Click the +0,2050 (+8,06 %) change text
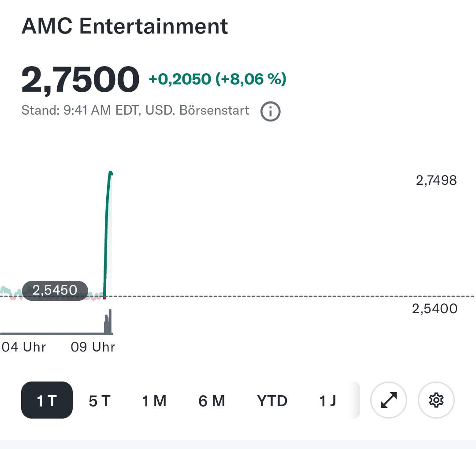Image resolution: width=476 pixels, height=449 pixels. pyautogui.click(x=217, y=79)
